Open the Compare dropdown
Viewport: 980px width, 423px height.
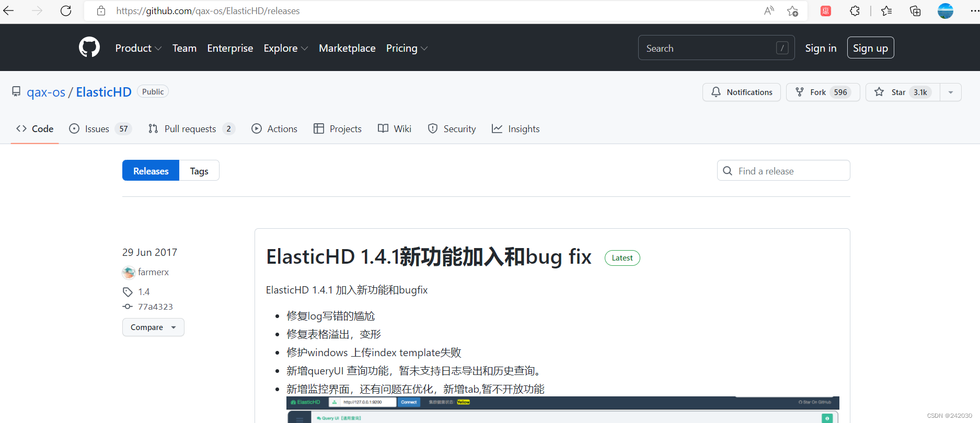[x=153, y=327]
